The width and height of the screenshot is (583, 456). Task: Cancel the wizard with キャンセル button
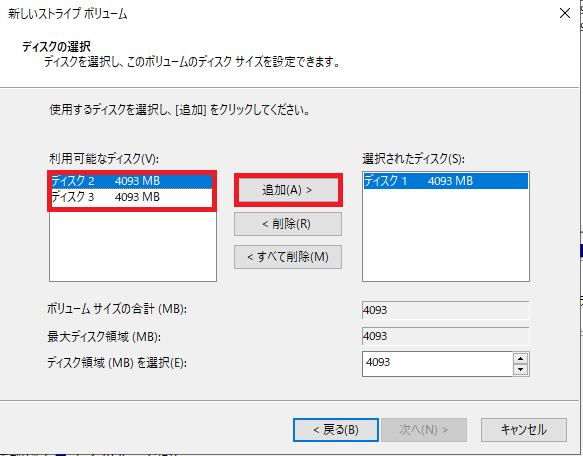(524, 430)
